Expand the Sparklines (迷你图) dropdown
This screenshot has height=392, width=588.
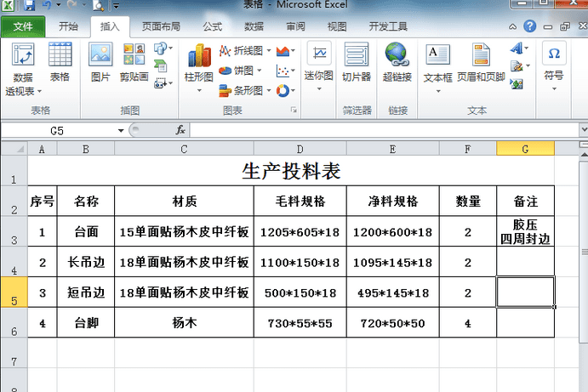click(319, 88)
